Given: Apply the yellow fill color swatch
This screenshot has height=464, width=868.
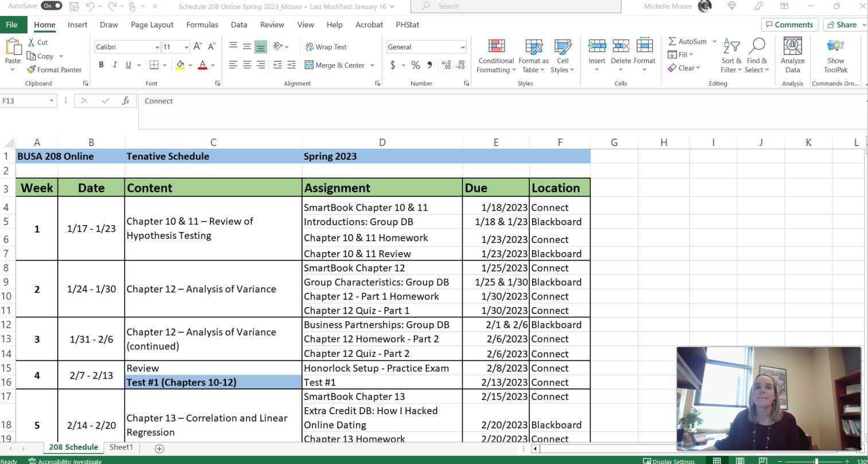Looking at the screenshot, I should point(180,65).
